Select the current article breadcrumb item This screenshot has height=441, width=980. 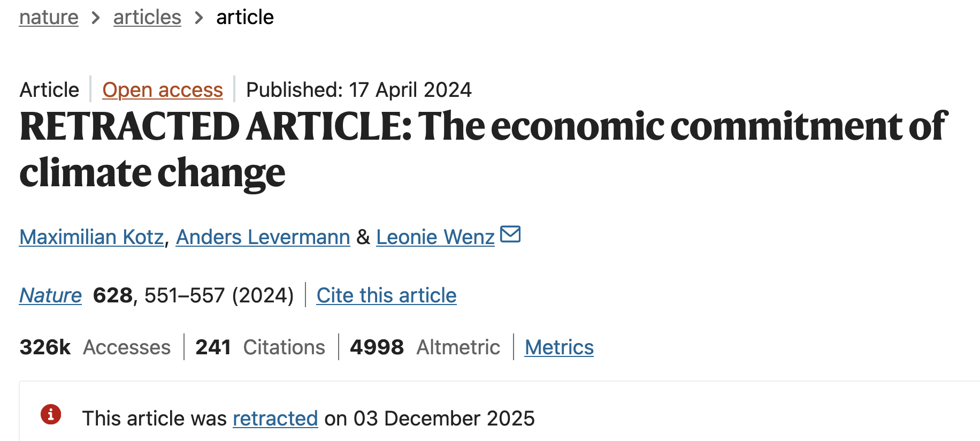(x=245, y=18)
